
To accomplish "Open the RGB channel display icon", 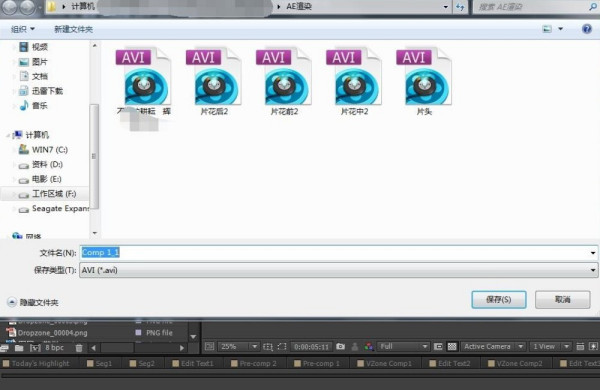I will click(368, 347).
